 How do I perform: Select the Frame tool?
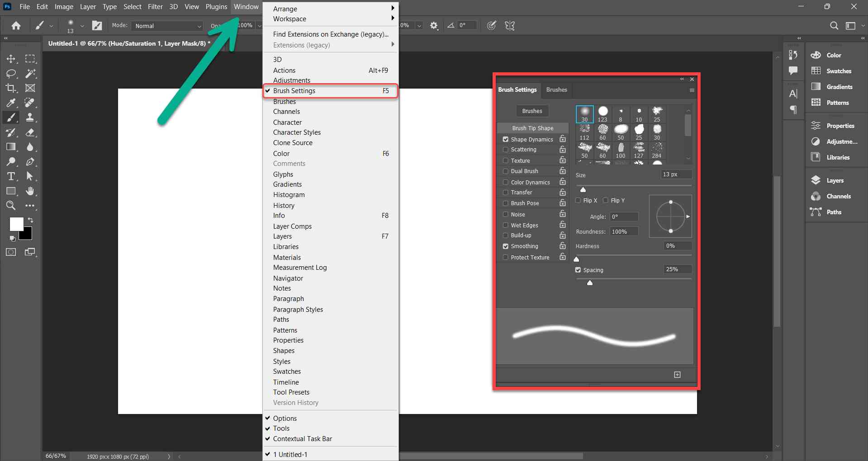[x=30, y=88]
